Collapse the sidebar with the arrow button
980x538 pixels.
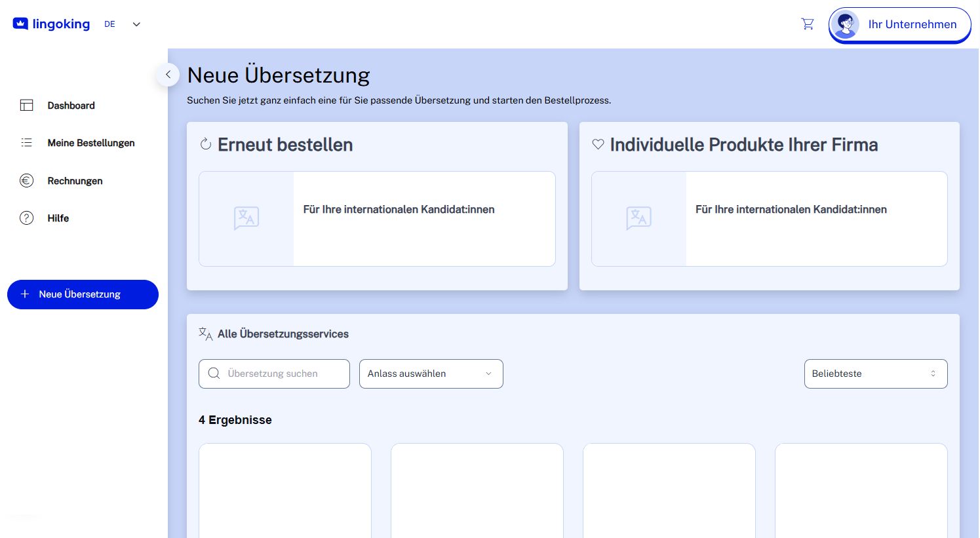click(168, 75)
